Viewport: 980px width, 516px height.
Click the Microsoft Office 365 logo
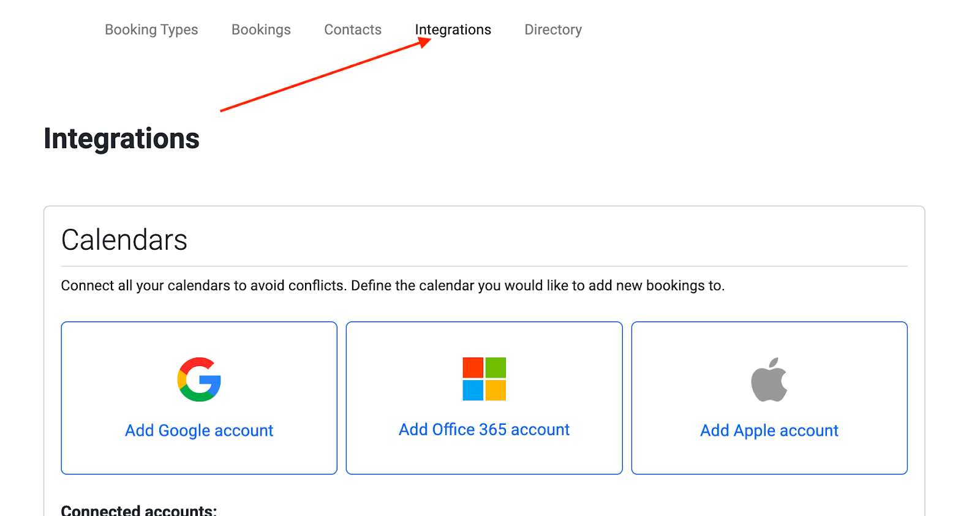[484, 379]
